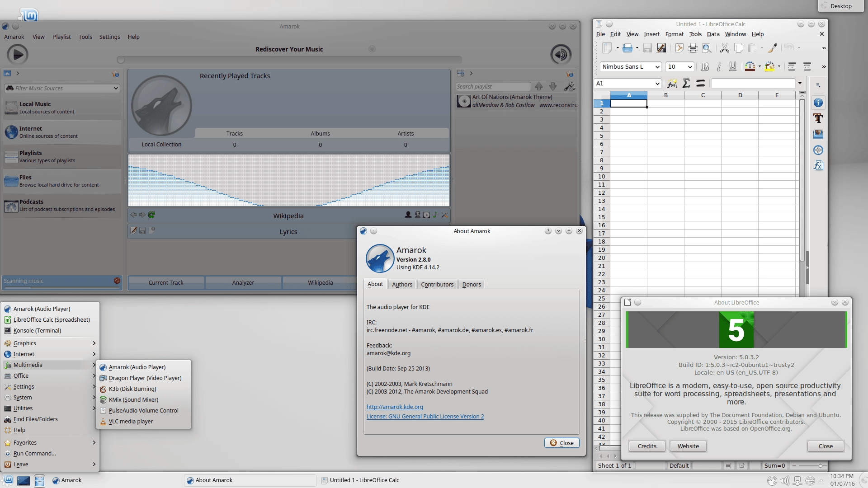Viewport: 868px width, 488px height.
Task: Open http://amarok.kde.org link
Action: (x=395, y=407)
